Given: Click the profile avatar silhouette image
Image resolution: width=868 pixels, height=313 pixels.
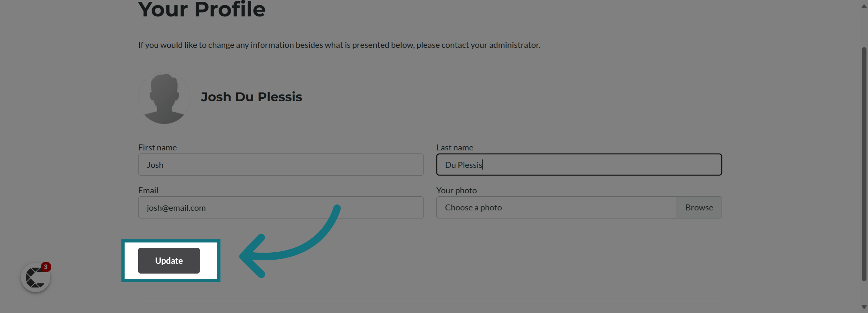Looking at the screenshot, I should (164, 98).
